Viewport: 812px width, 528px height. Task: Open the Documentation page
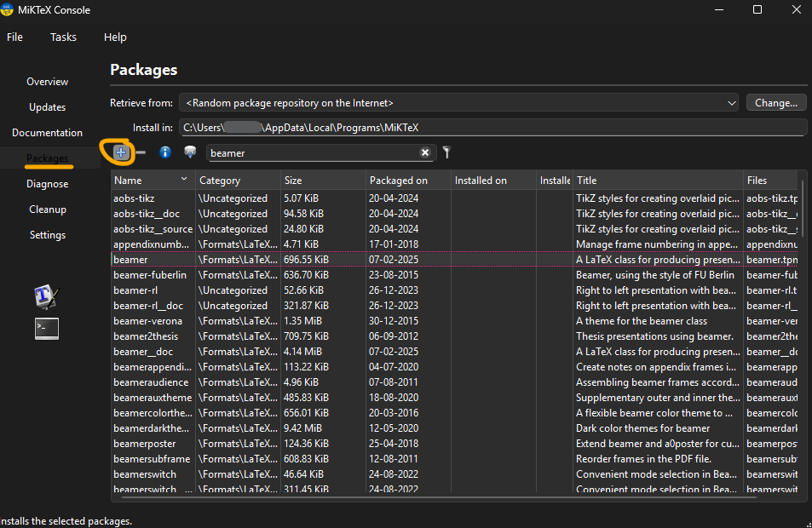pyautogui.click(x=47, y=133)
